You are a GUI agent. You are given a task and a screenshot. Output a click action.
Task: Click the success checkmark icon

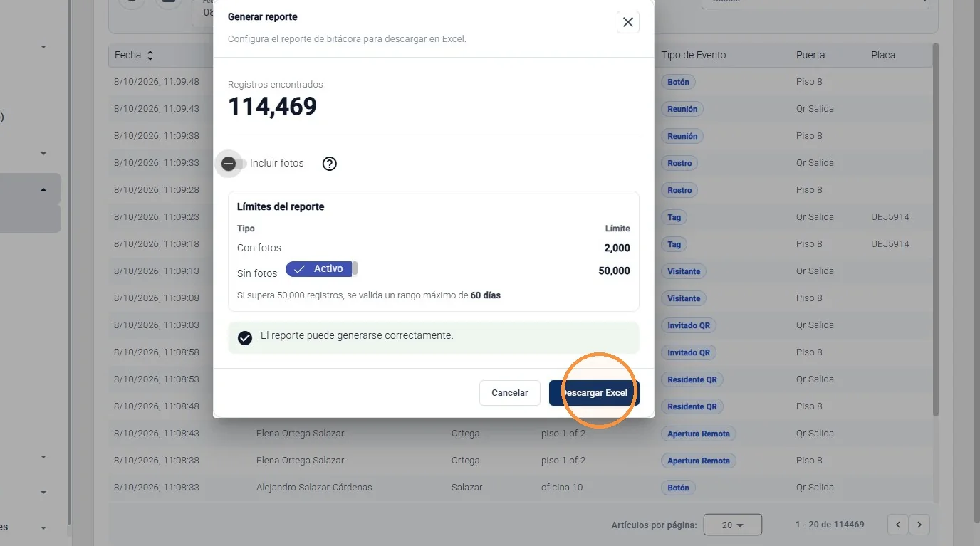(x=245, y=338)
